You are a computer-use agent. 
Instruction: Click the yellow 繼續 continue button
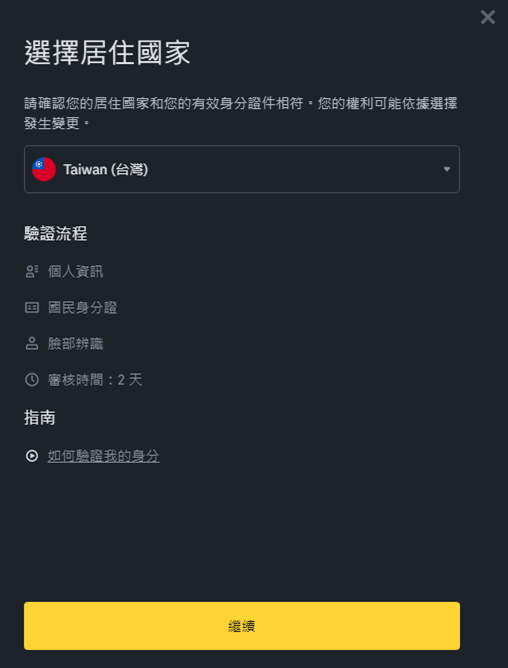[242, 626]
